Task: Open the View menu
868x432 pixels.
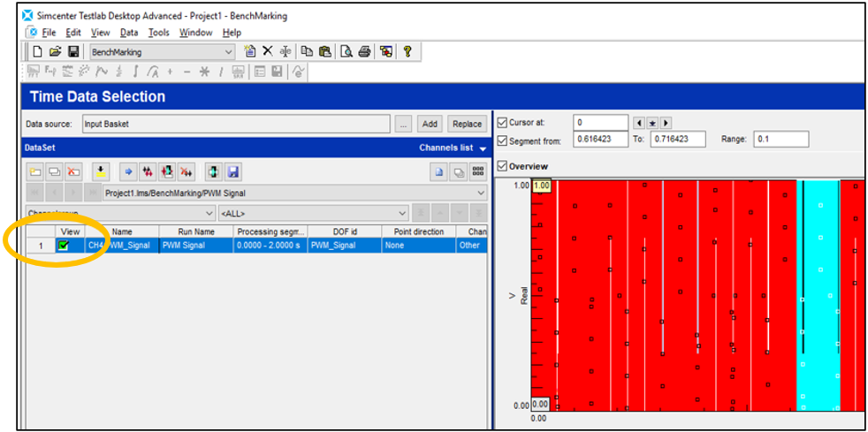Action: pyautogui.click(x=100, y=33)
